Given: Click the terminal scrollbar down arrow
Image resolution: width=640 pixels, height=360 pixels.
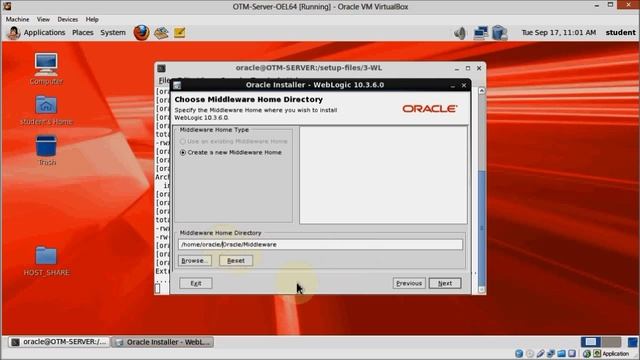Looking at the screenshot, I should click(482, 289).
